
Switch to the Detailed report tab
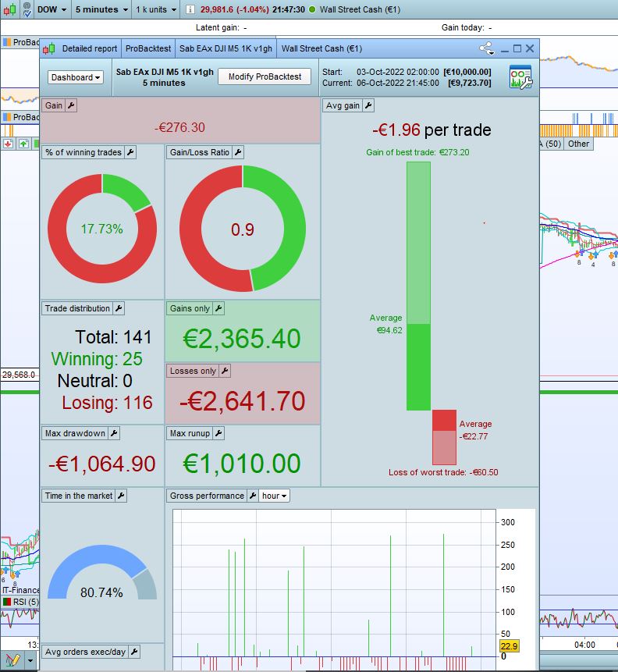[x=90, y=48]
